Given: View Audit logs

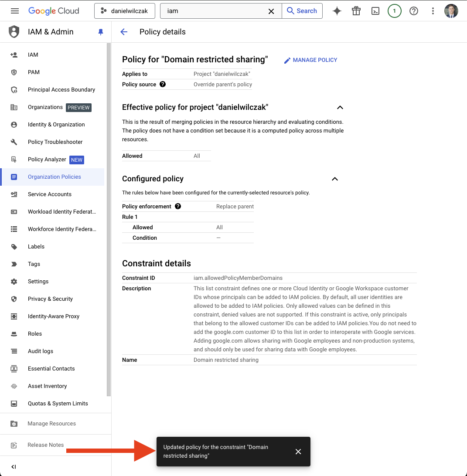Looking at the screenshot, I should point(52,351).
